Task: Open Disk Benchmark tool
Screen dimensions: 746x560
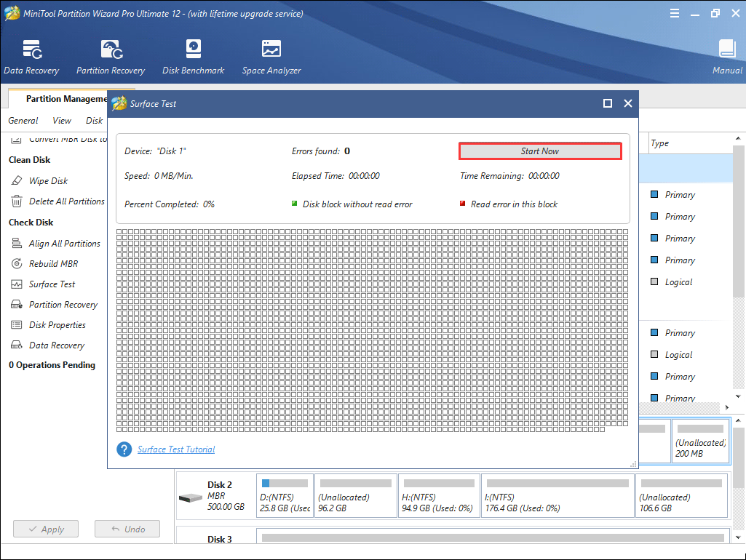Action: pyautogui.click(x=193, y=57)
